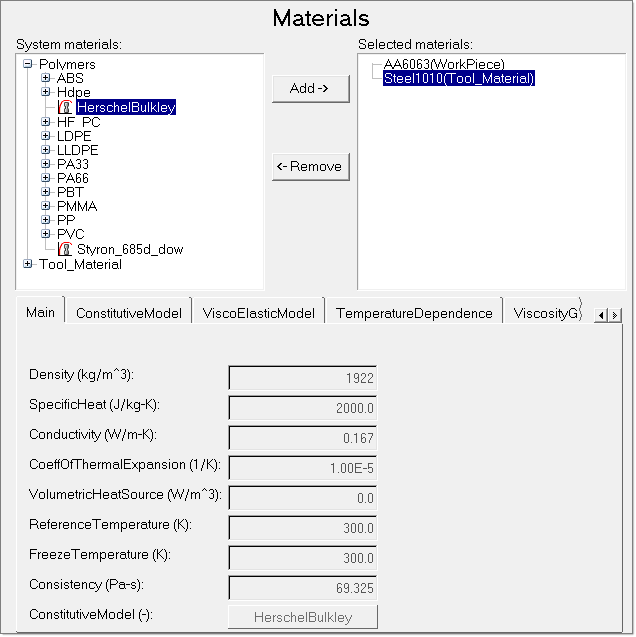Click the Add -> button
The height and width of the screenshot is (637, 636).
tap(311, 89)
